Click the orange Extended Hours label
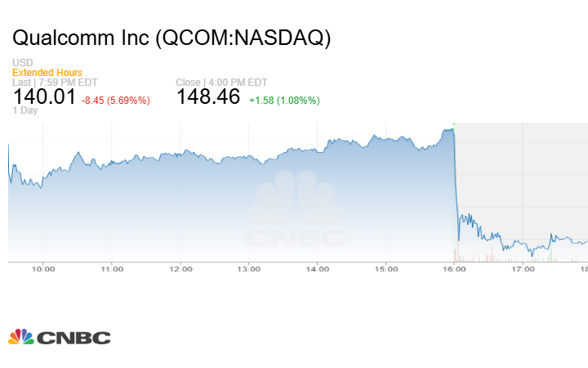Image resolution: width=588 pixels, height=368 pixels. [x=47, y=73]
